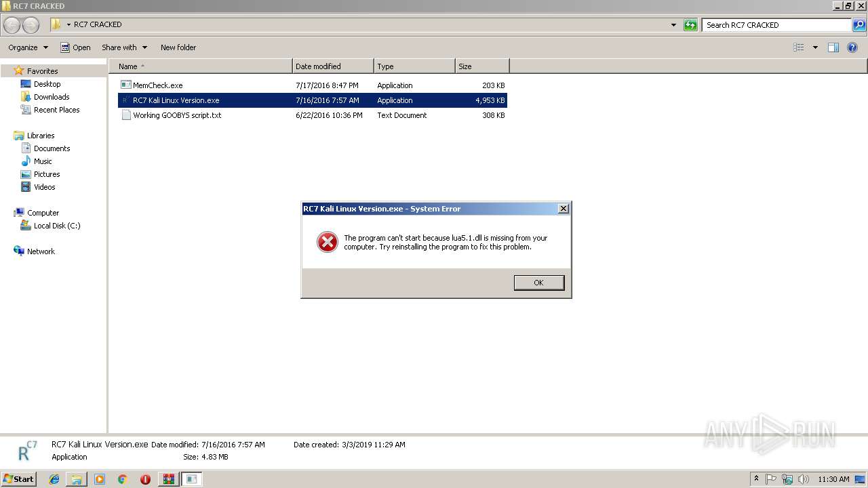This screenshot has width=868, height=488.
Task: Sort files by Size column header
Action: click(482, 66)
